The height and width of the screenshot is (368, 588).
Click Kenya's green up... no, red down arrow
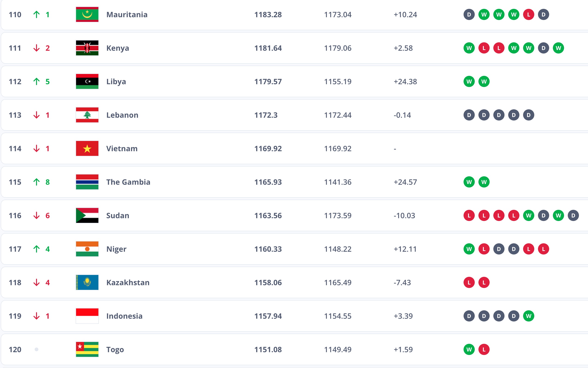click(37, 48)
